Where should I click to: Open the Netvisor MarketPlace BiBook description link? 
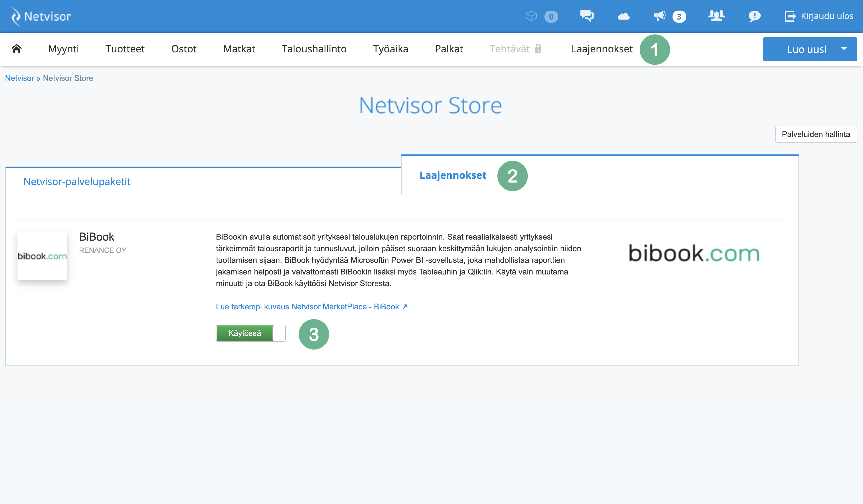click(312, 307)
